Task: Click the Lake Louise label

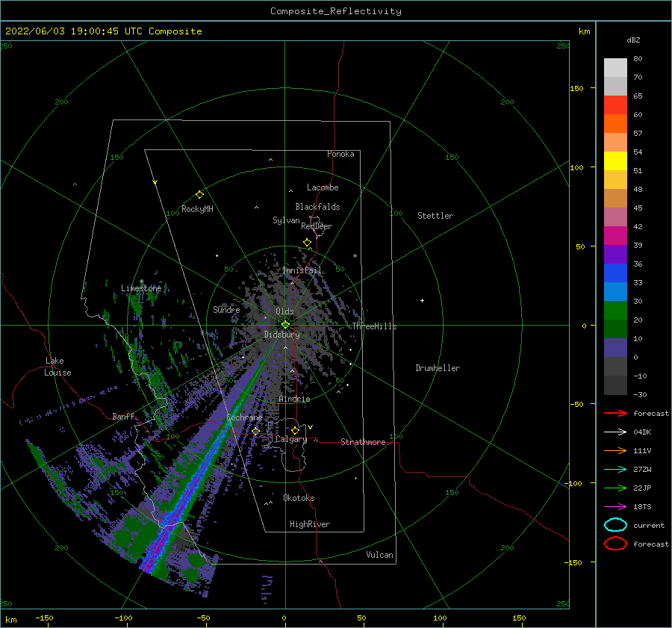Action: coord(57,367)
